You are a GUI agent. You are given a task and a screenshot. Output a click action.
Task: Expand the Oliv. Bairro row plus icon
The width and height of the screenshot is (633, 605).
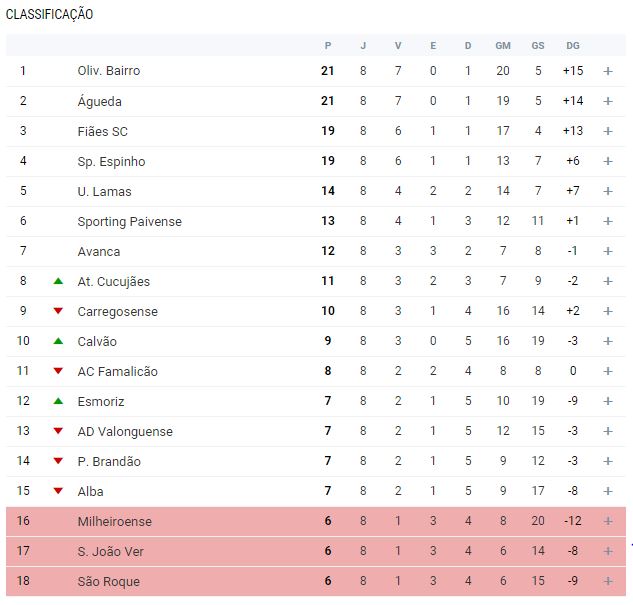click(607, 71)
